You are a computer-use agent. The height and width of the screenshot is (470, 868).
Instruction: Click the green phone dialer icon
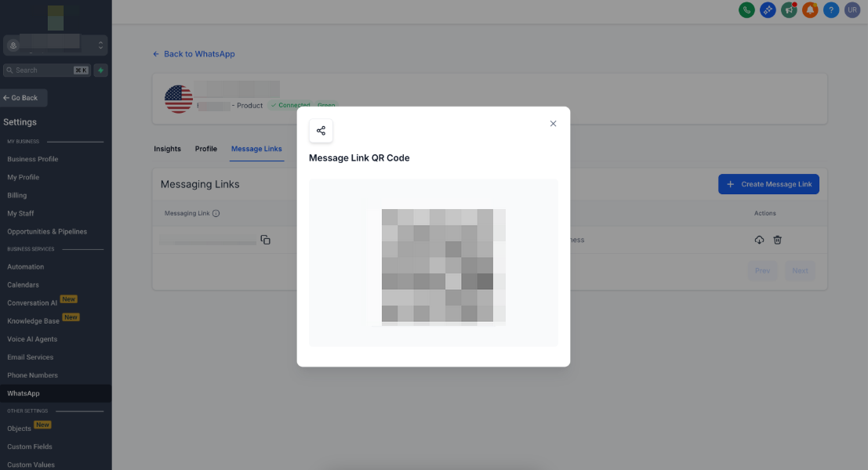tap(746, 10)
